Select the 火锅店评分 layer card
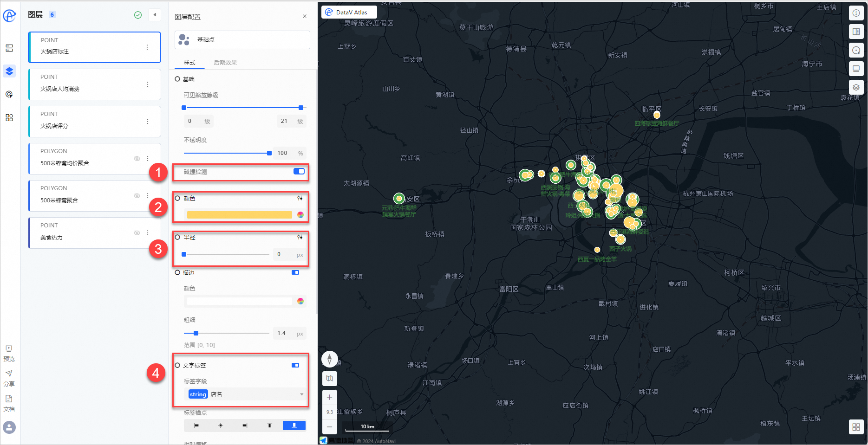The image size is (868, 445). (94, 122)
